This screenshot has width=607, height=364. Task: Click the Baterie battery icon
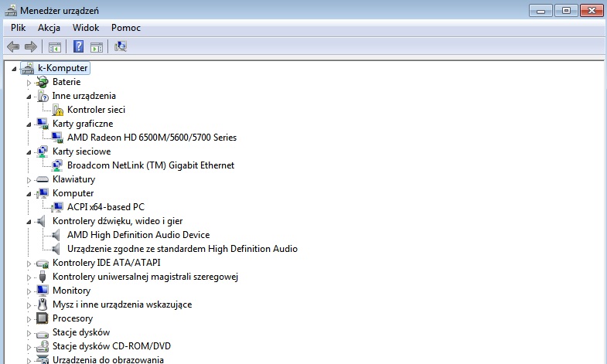click(x=42, y=82)
